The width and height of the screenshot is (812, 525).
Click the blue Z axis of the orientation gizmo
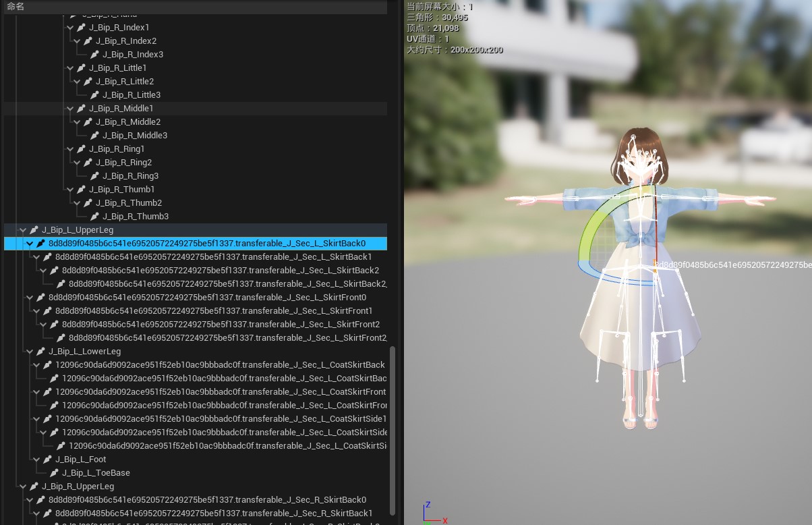coord(428,505)
